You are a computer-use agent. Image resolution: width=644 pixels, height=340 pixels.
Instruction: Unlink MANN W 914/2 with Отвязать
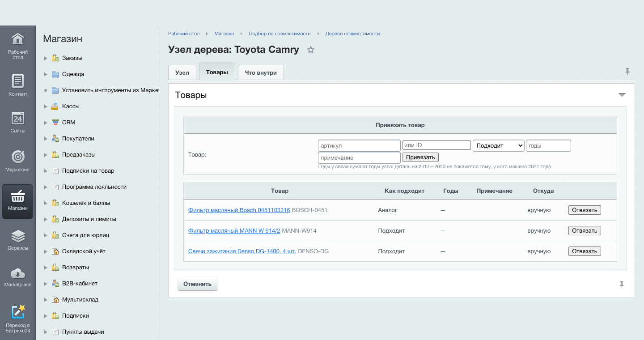point(585,231)
